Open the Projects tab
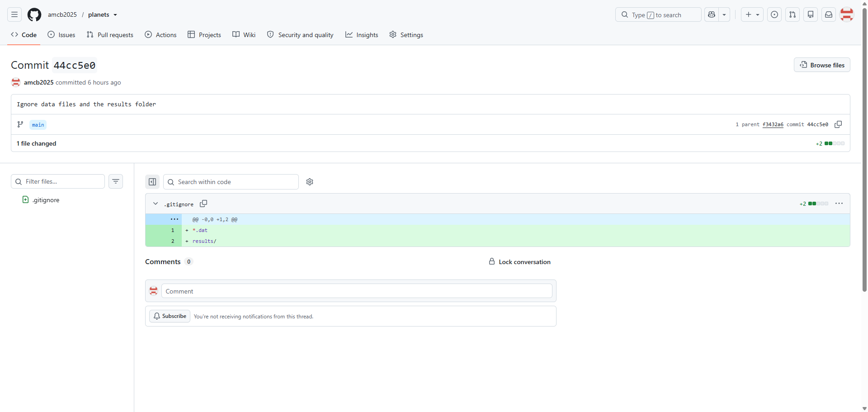 (x=204, y=35)
